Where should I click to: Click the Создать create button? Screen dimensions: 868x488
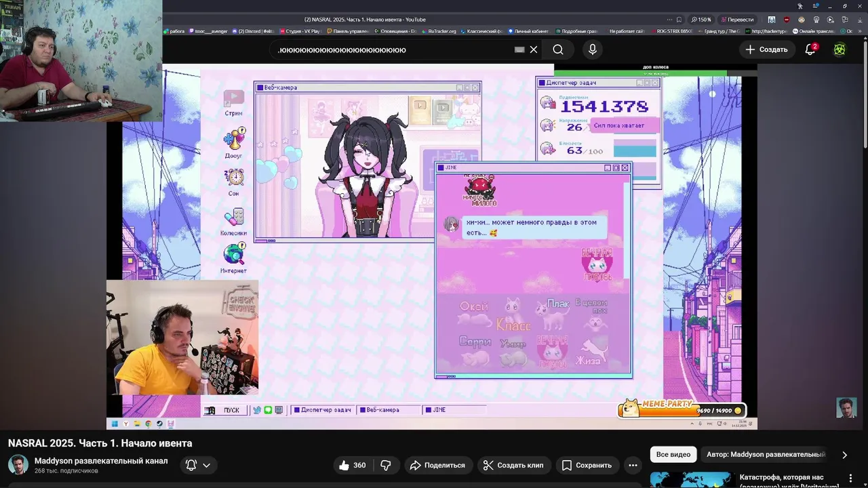tap(766, 49)
